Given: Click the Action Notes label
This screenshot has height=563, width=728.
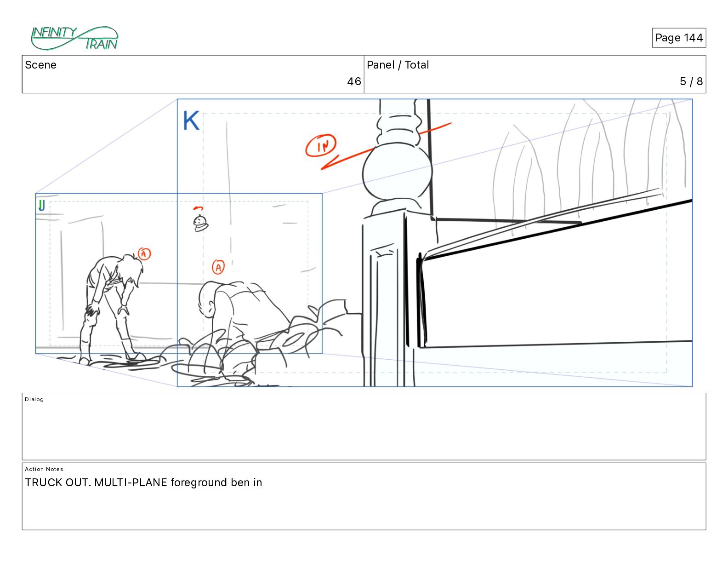Looking at the screenshot, I should pyautogui.click(x=44, y=469).
